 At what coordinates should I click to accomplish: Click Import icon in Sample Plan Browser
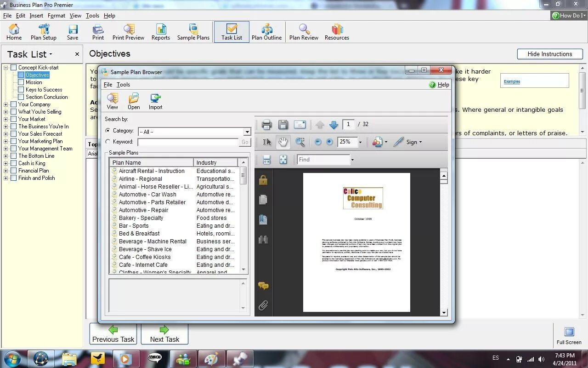155,101
